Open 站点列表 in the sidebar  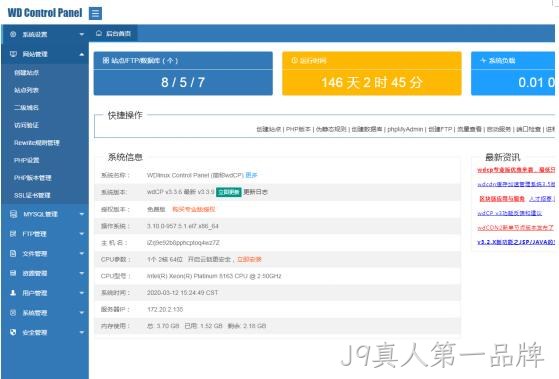tap(26, 90)
